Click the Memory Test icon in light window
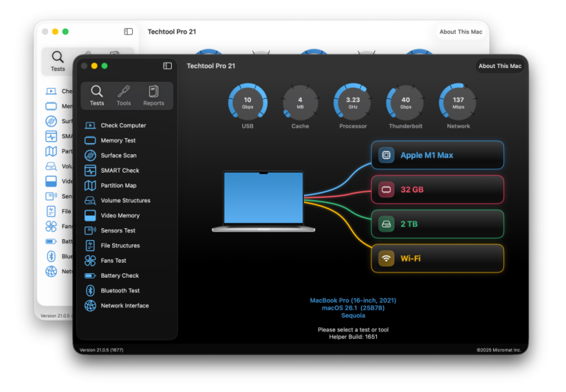 (51, 106)
